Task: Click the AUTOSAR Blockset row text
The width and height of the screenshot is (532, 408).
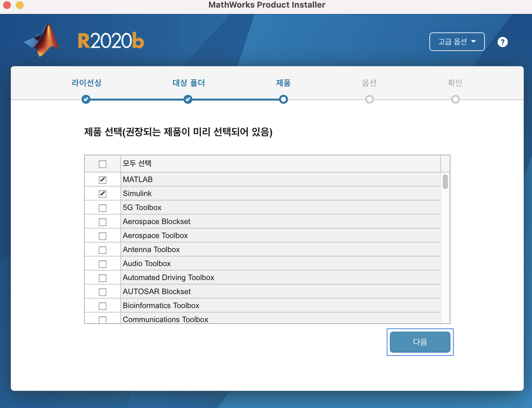Action: pyautogui.click(x=157, y=292)
